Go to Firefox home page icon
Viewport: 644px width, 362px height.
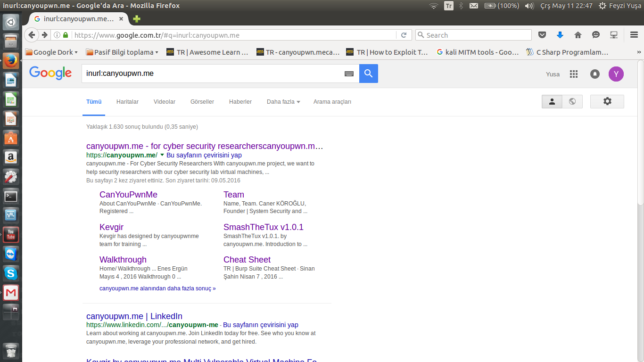[578, 35]
